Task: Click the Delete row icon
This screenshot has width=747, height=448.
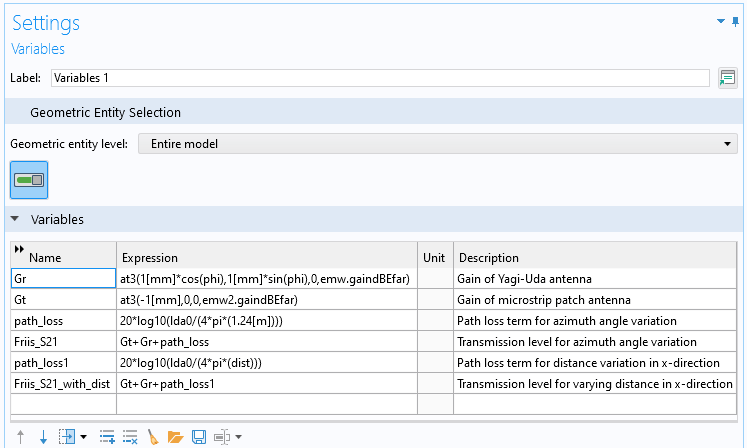Action: [130, 437]
